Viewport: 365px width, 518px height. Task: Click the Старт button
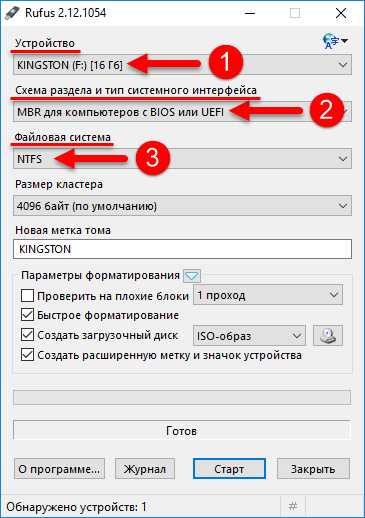point(229,469)
